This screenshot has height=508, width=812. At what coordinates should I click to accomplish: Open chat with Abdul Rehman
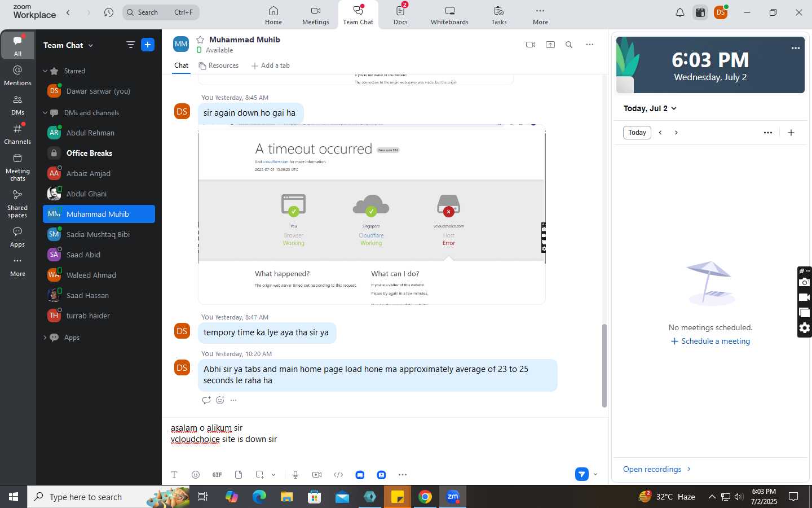pos(99,133)
